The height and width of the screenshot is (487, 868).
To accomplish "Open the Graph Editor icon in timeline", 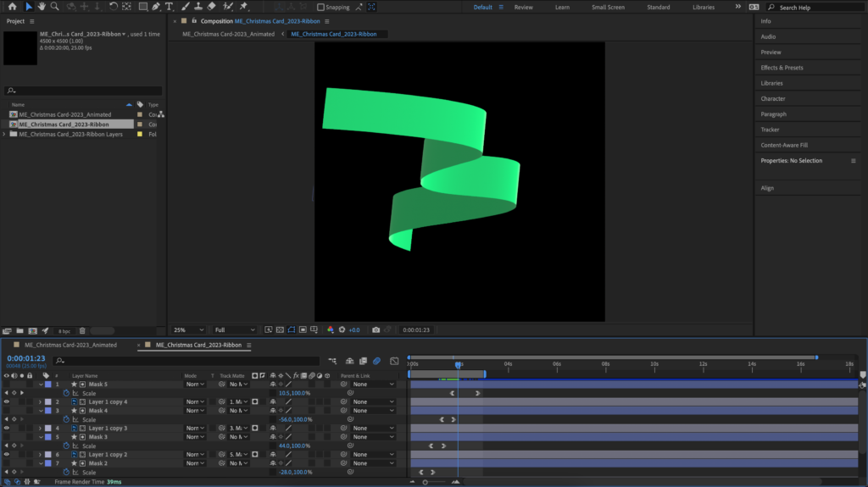I will click(x=394, y=361).
